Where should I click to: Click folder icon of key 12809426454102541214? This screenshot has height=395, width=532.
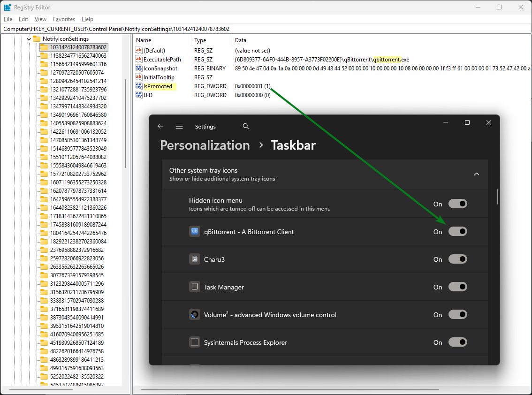(44, 81)
